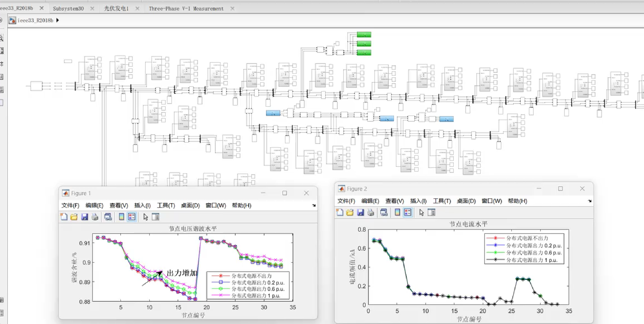Toggle Edit Plot arrow in Figure 1

(145, 217)
